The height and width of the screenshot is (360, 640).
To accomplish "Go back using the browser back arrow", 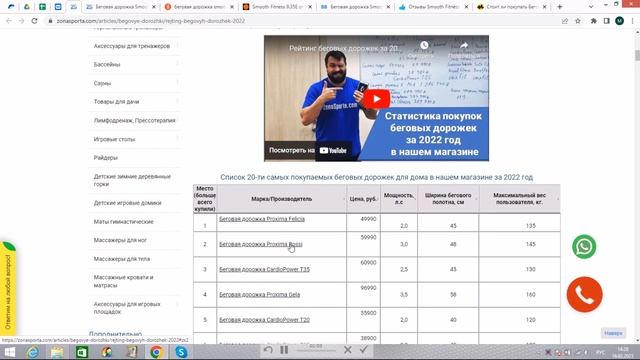I will pos(9,21).
